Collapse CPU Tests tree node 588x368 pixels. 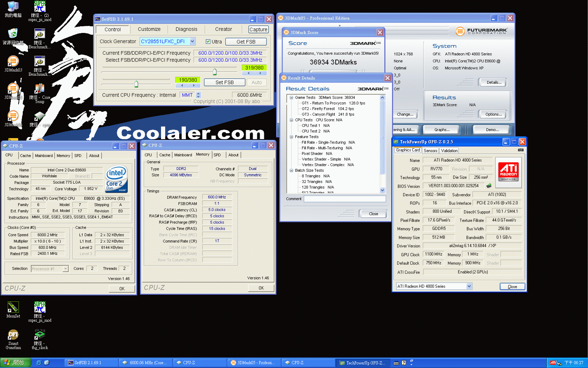coord(291,120)
